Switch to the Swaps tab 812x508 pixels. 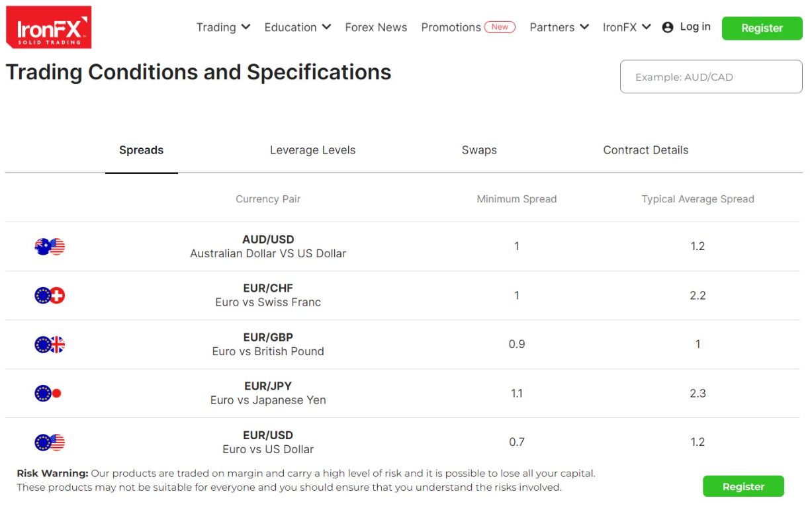[479, 150]
